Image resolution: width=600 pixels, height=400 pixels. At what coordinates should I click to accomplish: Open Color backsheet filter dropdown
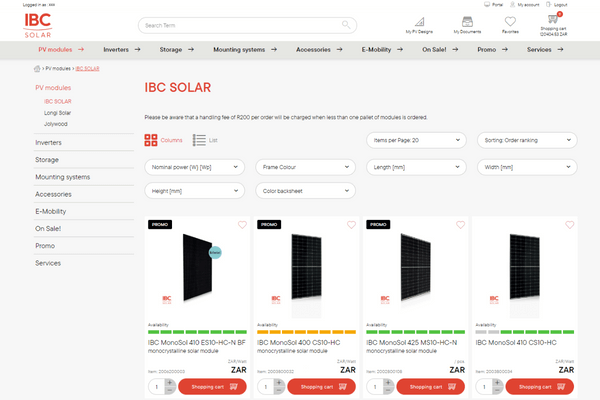(x=305, y=191)
